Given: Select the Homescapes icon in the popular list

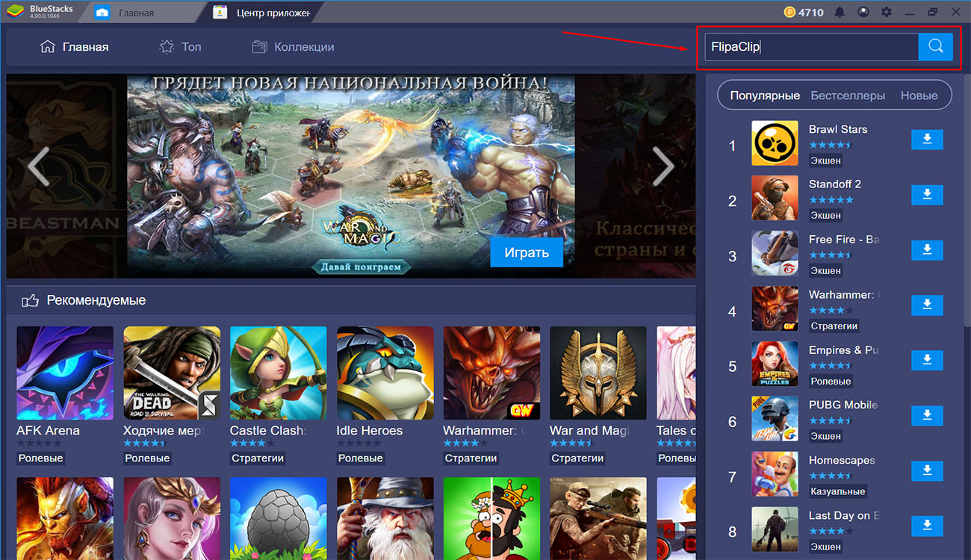Looking at the screenshot, I should click(775, 475).
